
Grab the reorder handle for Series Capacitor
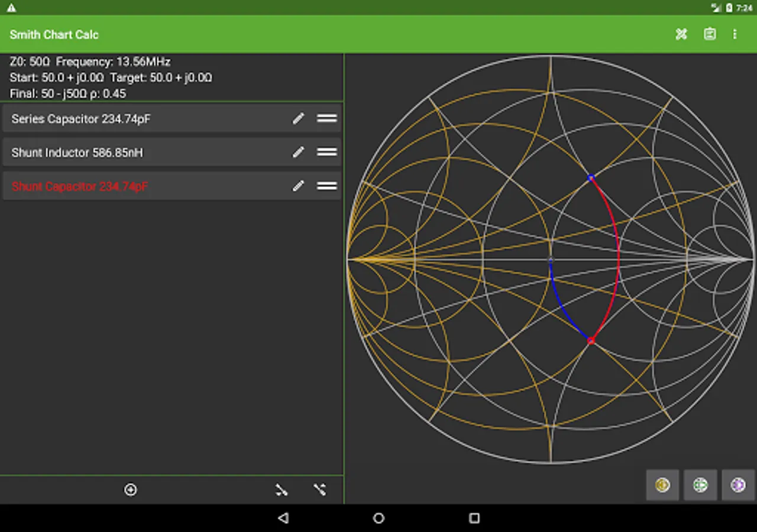point(326,119)
